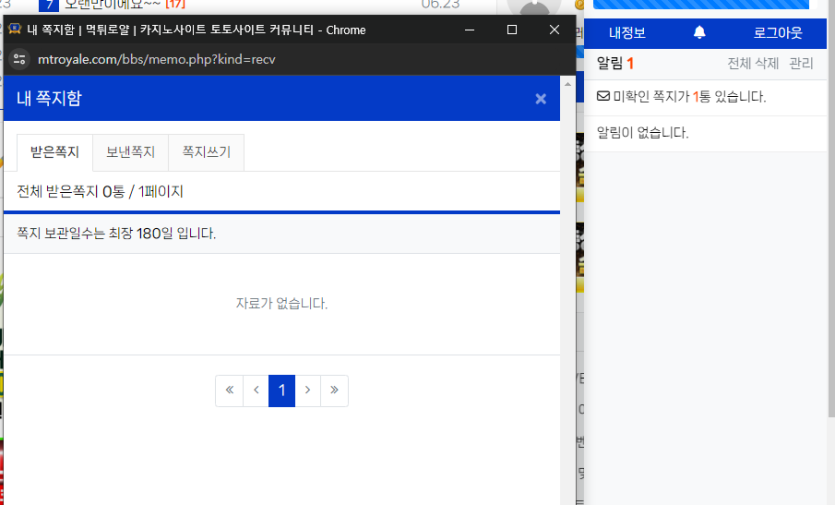Jump to the last page with » icon
The height and width of the screenshot is (505, 835).
[x=334, y=390]
